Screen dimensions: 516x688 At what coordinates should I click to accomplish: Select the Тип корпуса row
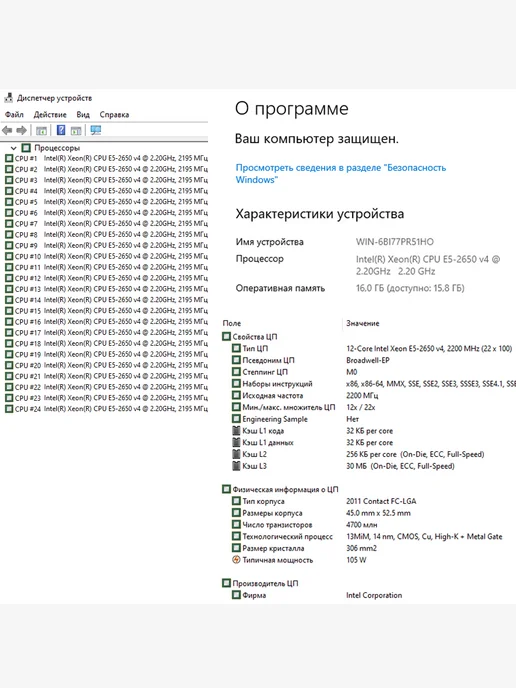pos(324,501)
